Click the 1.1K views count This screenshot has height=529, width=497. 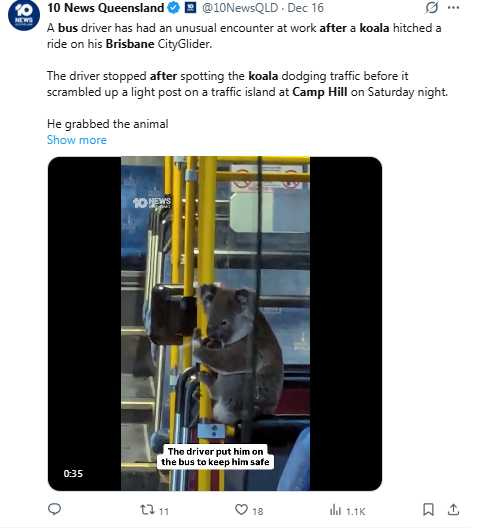pos(356,511)
